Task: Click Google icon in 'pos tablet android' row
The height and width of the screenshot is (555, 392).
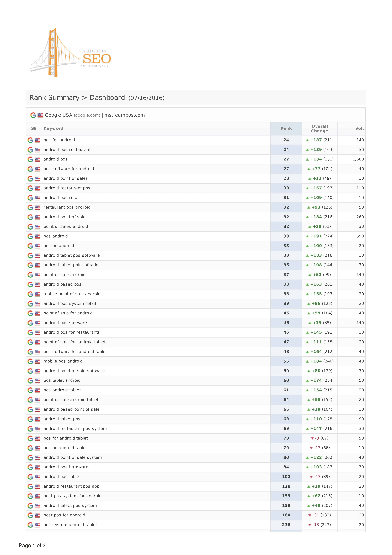Action: pos(30,381)
